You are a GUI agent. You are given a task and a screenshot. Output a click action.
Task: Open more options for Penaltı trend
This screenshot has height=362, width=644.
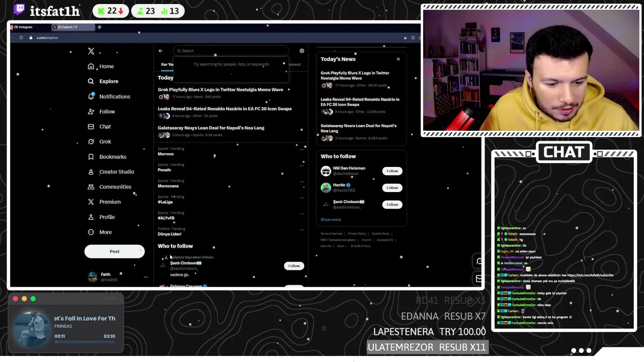point(302,165)
